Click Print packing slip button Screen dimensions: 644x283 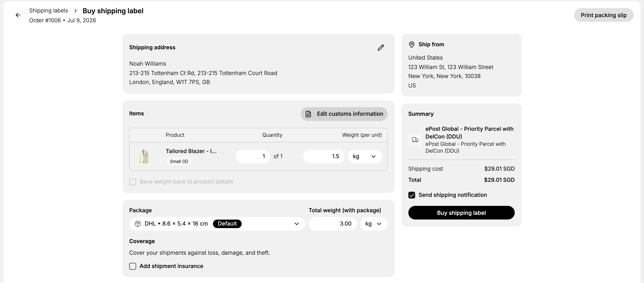(x=603, y=15)
